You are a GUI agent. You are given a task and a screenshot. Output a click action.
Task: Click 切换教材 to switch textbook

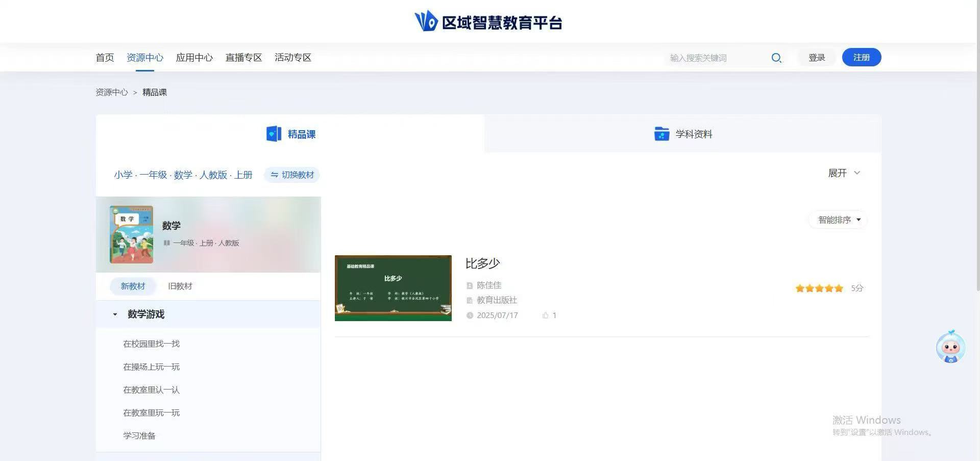click(292, 175)
